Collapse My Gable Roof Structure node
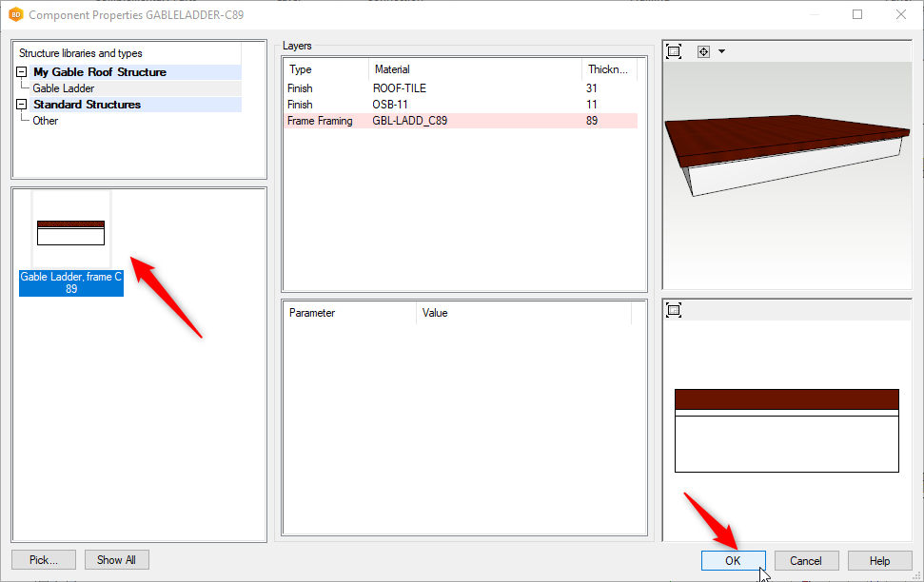Viewport: 924px width, 582px height. pyautogui.click(x=22, y=72)
